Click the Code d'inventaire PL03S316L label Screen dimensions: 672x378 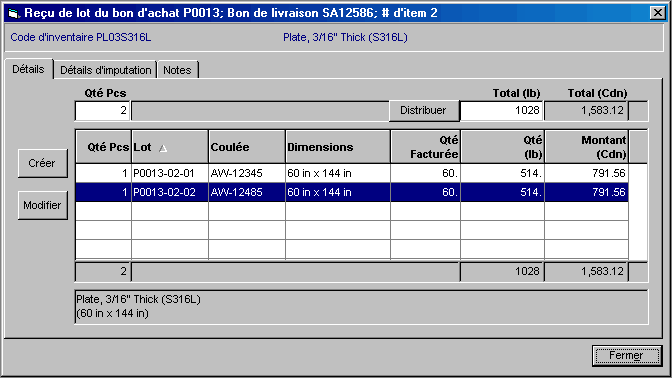coord(81,38)
